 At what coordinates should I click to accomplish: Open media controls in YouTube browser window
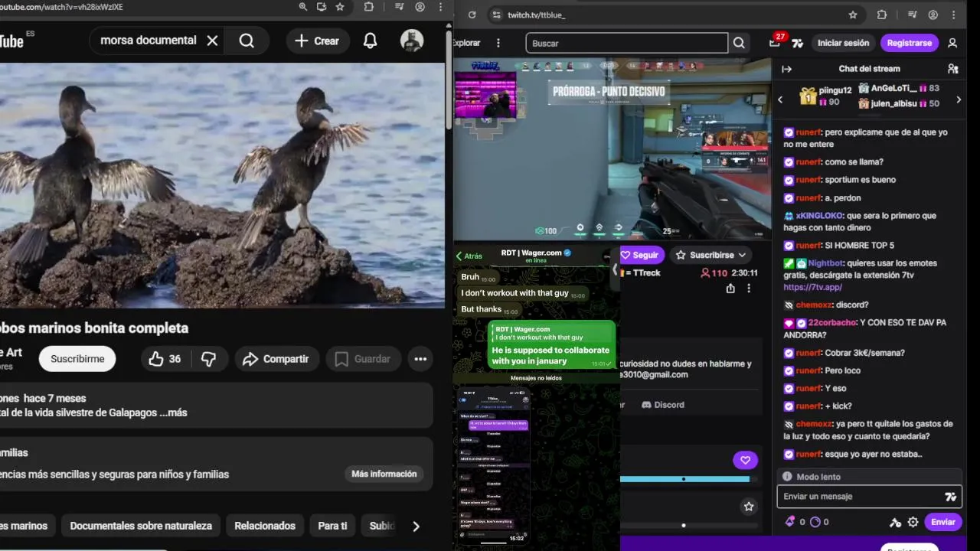398,7
